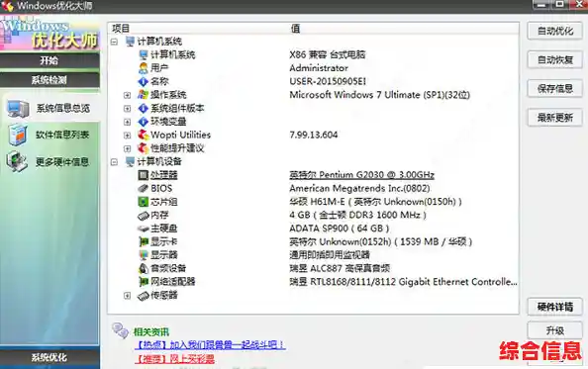Image resolution: width=588 pixels, height=369 pixels.
Task: Click the 最新更新 button
Action: pyautogui.click(x=555, y=118)
